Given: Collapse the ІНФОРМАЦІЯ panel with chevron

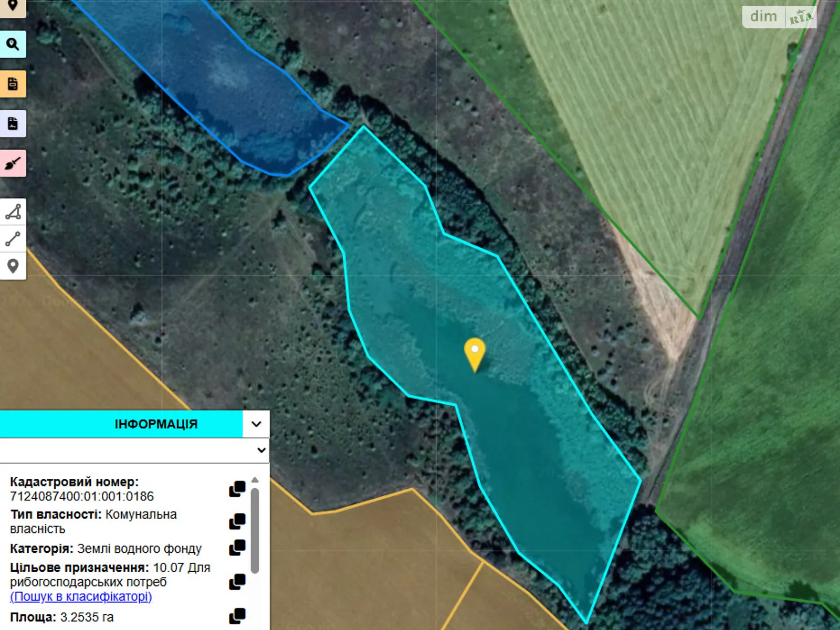Looking at the screenshot, I should pyautogui.click(x=256, y=424).
